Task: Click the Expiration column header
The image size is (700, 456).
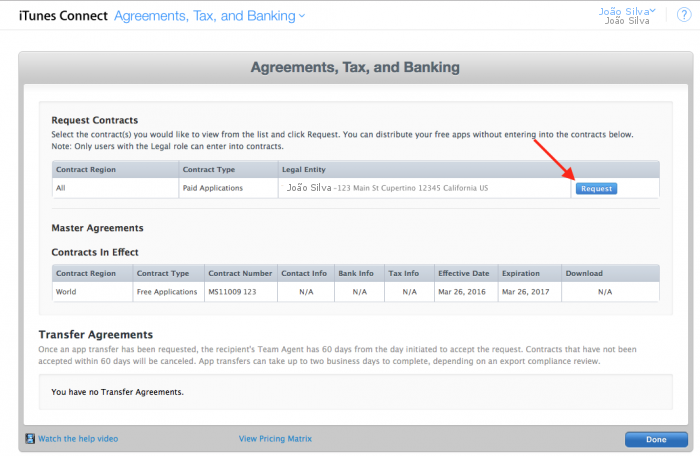Action: (527, 273)
